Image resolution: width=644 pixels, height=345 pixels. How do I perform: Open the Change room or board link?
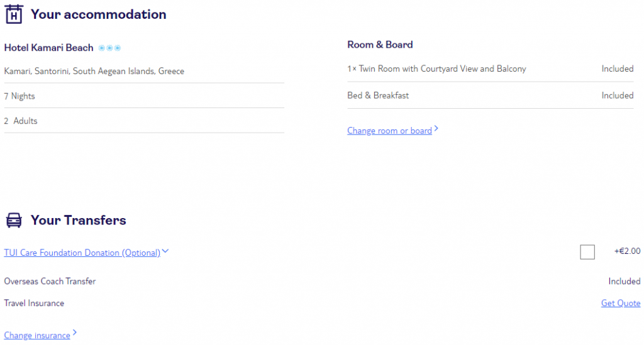tap(389, 131)
